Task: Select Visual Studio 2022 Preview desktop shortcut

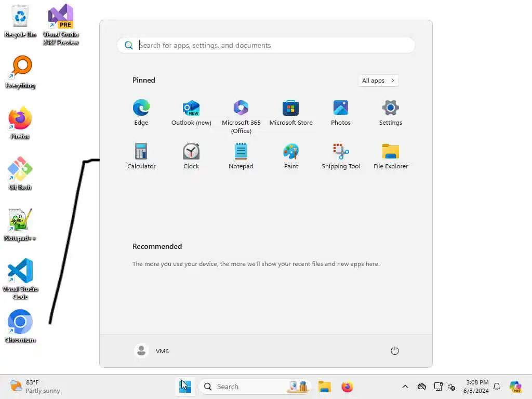Action: (x=61, y=24)
